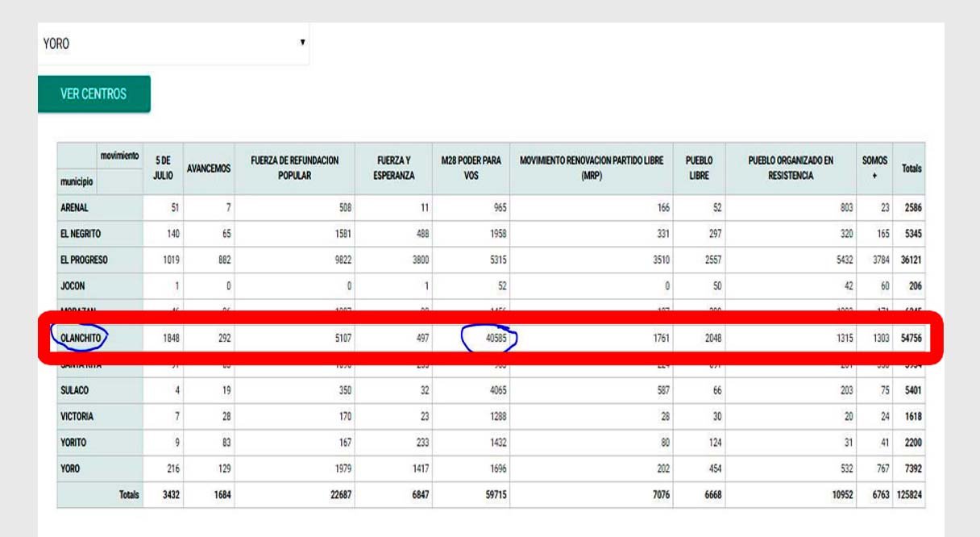
Task: Click the AVANCEMOS column header
Action: point(209,169)
